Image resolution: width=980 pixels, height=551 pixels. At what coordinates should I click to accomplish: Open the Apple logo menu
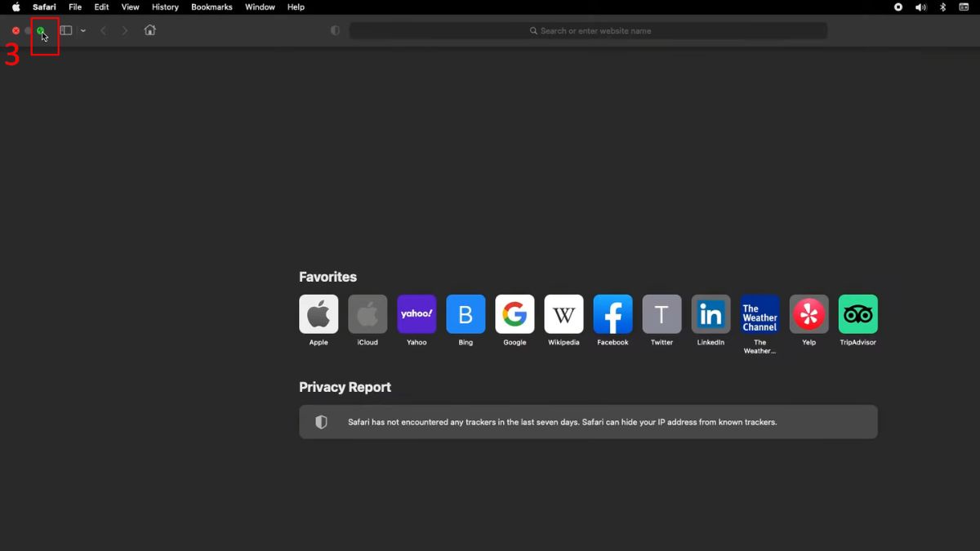(16, 7)
